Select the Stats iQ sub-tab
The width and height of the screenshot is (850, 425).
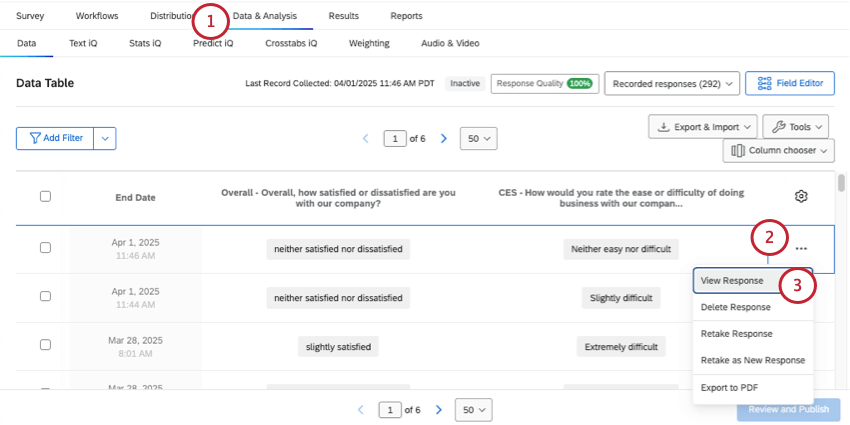[145, 43]
